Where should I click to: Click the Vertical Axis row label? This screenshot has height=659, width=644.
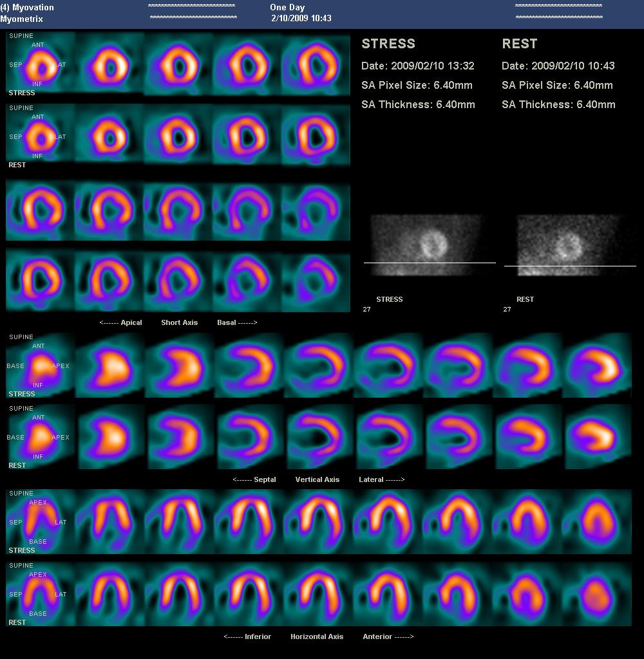coord(317,479)
